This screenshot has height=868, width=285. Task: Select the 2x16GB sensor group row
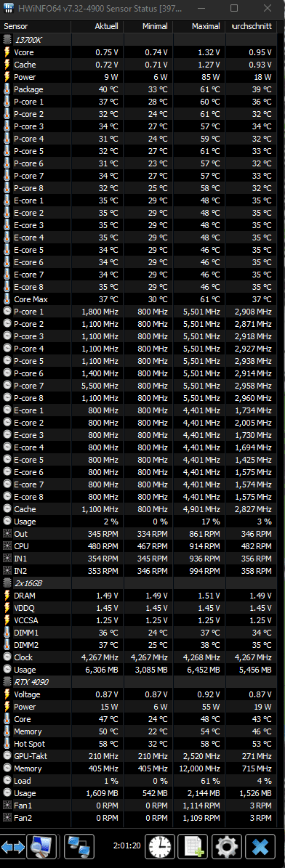coord(139,583)
